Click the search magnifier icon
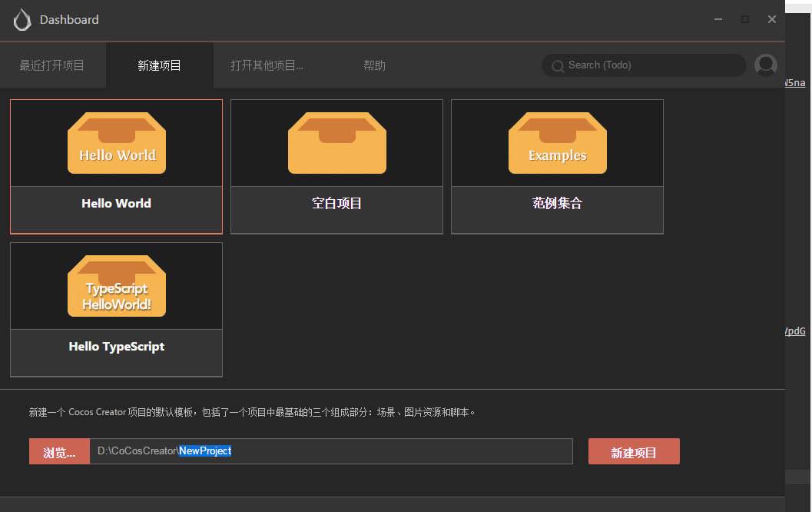 558,66
